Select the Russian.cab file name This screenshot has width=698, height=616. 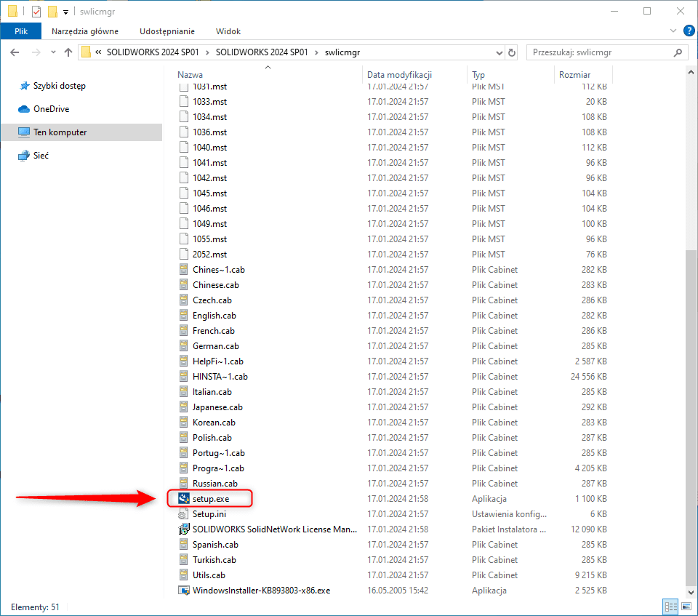(215, 483)
